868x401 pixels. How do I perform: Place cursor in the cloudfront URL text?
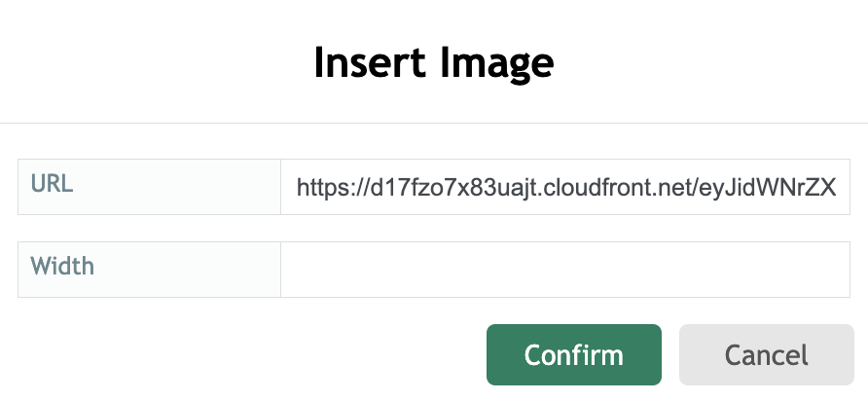pyautogui.click(x=565, y=188)
